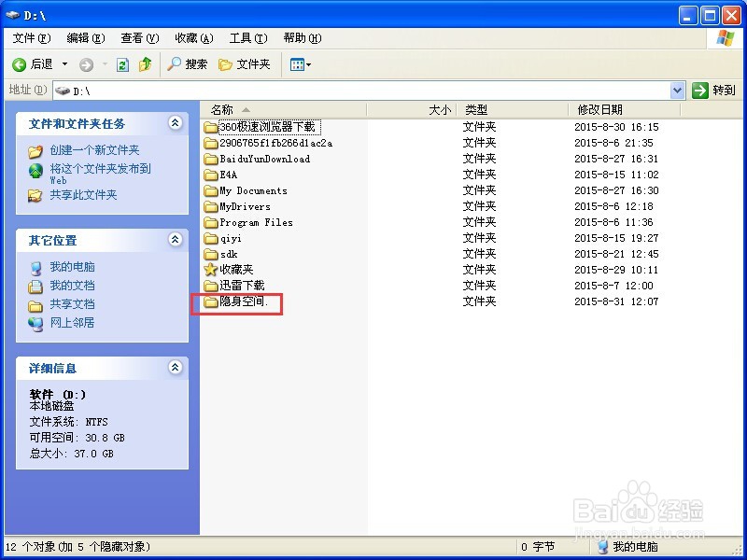Open the Back history dropdown arrow
The image size is (747, 560).
pos(64,64)
